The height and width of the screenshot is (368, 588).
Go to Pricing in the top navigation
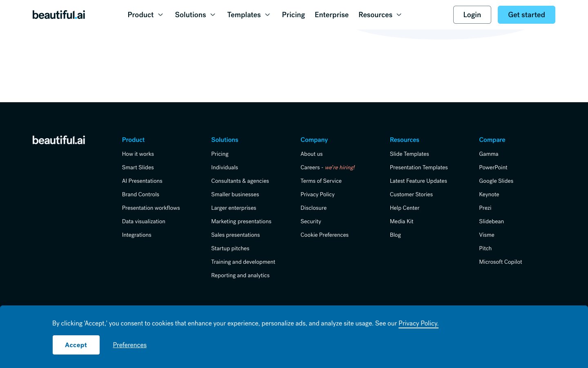click(293, 15)
